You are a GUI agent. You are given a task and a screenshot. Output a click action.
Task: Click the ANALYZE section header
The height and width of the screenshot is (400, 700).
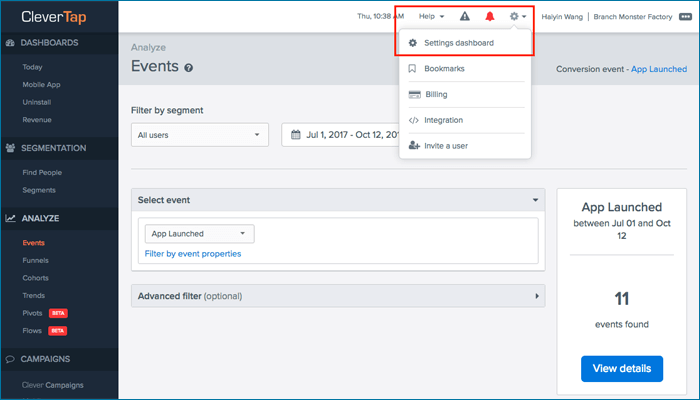pos(41,218)
